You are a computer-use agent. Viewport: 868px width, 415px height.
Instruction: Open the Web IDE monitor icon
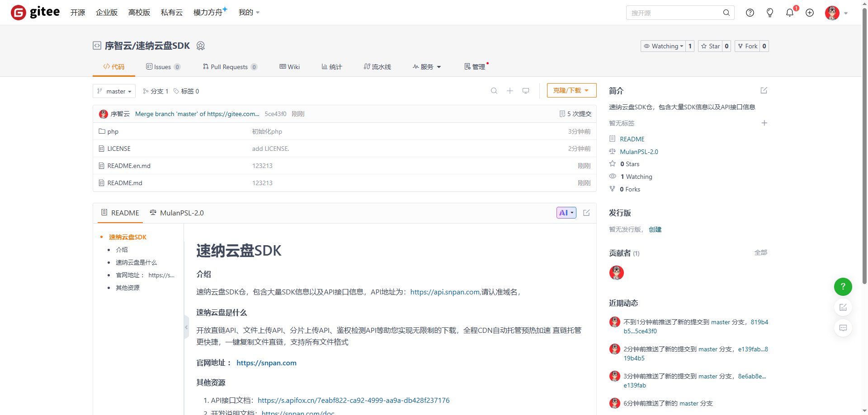(x=525, y=91)
